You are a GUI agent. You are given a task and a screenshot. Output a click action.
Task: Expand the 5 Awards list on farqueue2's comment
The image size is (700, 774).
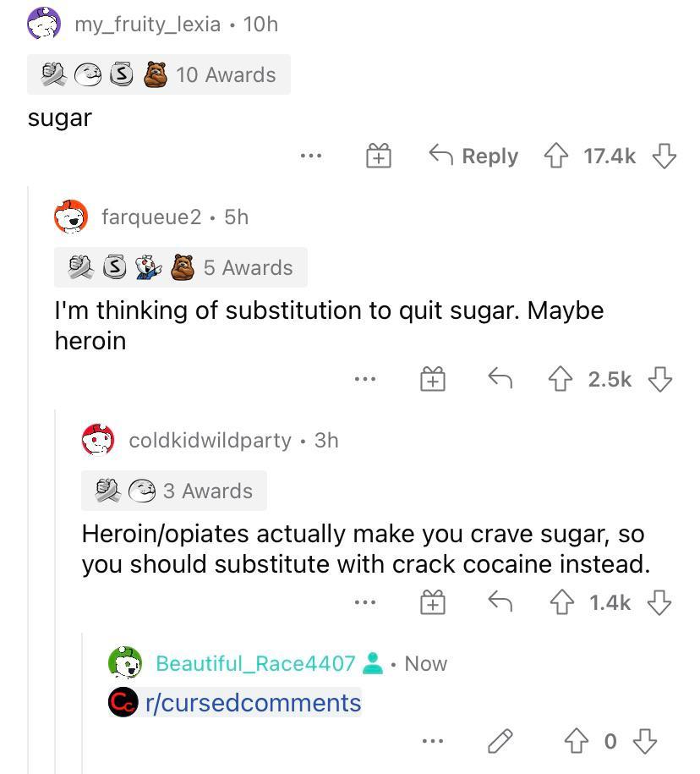click(x=180, y=268)
